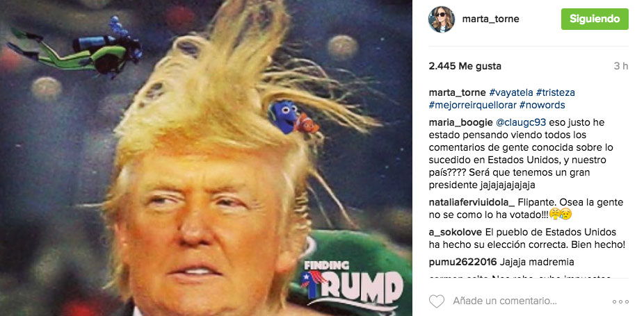Open a_sokolove commenter profile
Screen dimensions: 644x316
point(456,232)
